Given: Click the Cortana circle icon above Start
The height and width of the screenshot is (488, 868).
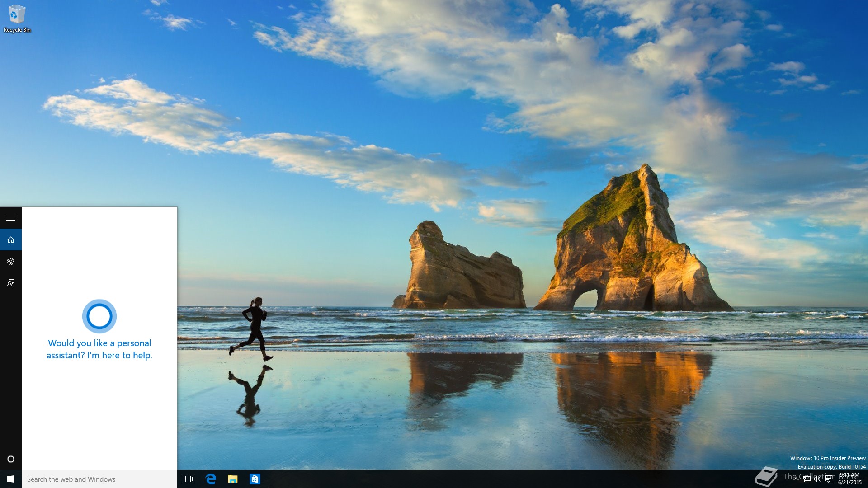Looking at the screenshot, I should click(x=11, y=459).
